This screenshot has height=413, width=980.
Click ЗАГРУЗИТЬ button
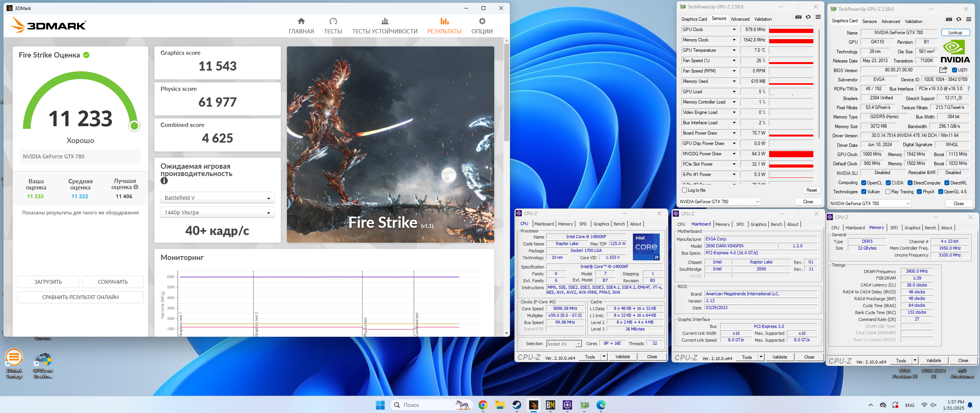[x=48, y=282]
